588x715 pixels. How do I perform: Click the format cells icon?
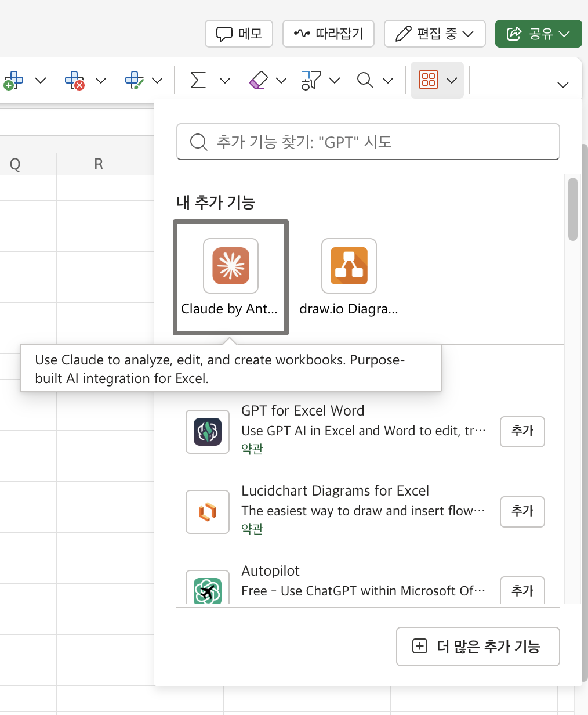click(135, 80)
